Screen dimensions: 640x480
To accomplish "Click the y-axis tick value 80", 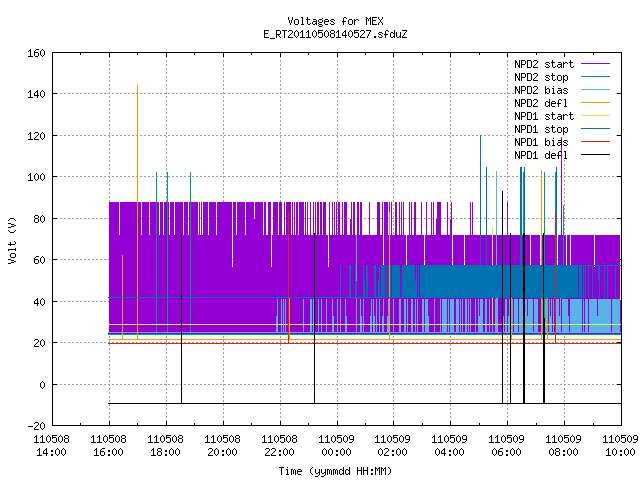I will point(39,219).
